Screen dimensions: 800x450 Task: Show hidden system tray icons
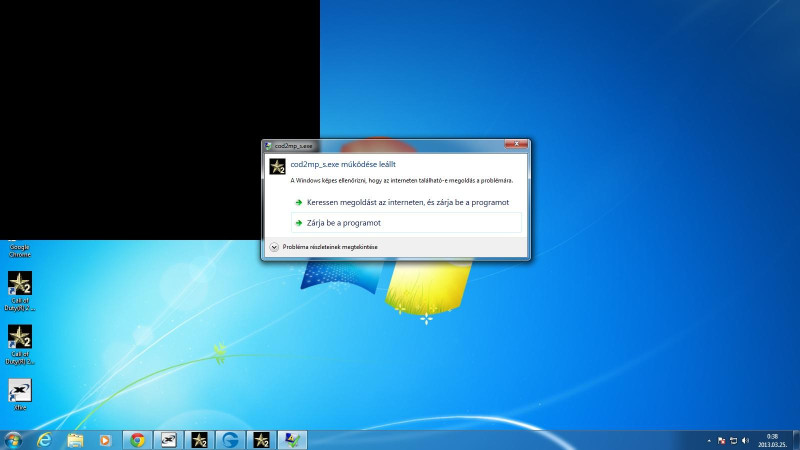[x=709, y=441]
